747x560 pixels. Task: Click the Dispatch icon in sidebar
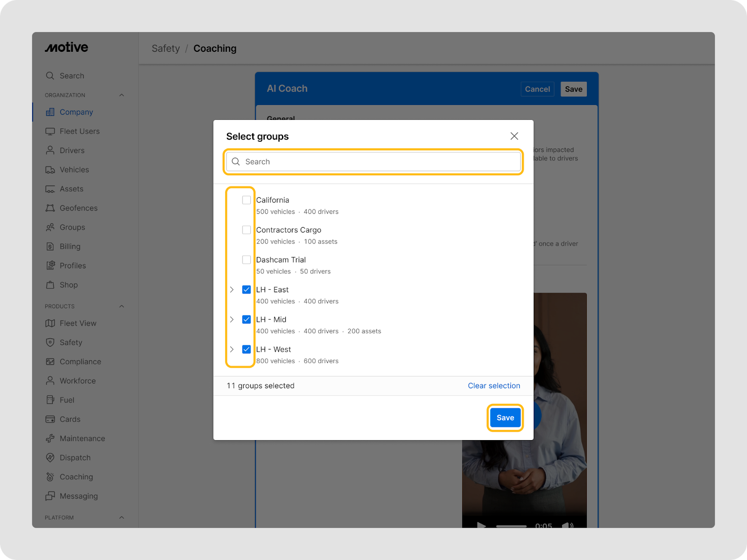coord(50,458)
